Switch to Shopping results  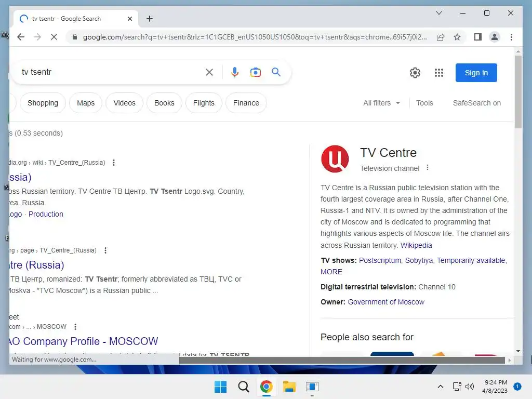[43, 103]
